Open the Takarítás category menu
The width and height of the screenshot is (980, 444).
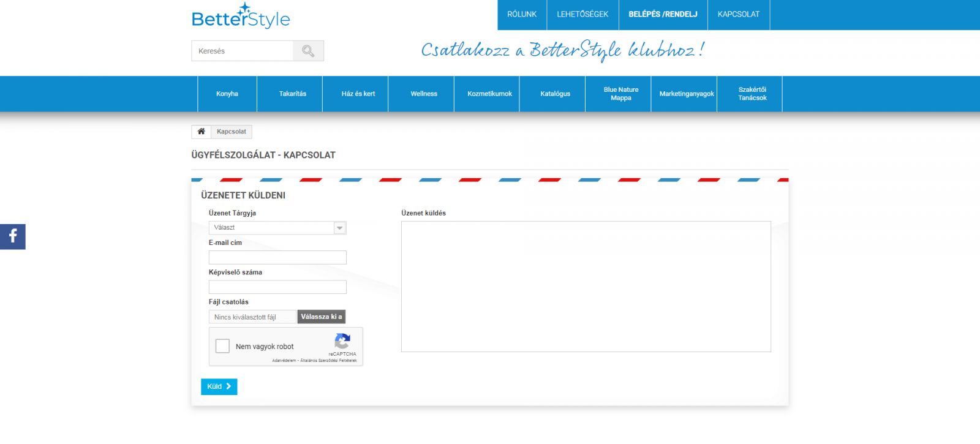click(293, 94)
